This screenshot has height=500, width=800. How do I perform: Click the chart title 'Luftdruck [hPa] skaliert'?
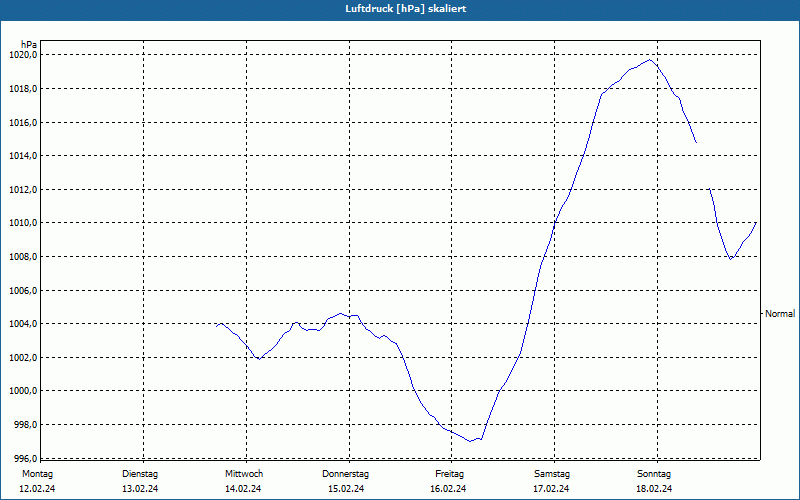click(405, 9)
